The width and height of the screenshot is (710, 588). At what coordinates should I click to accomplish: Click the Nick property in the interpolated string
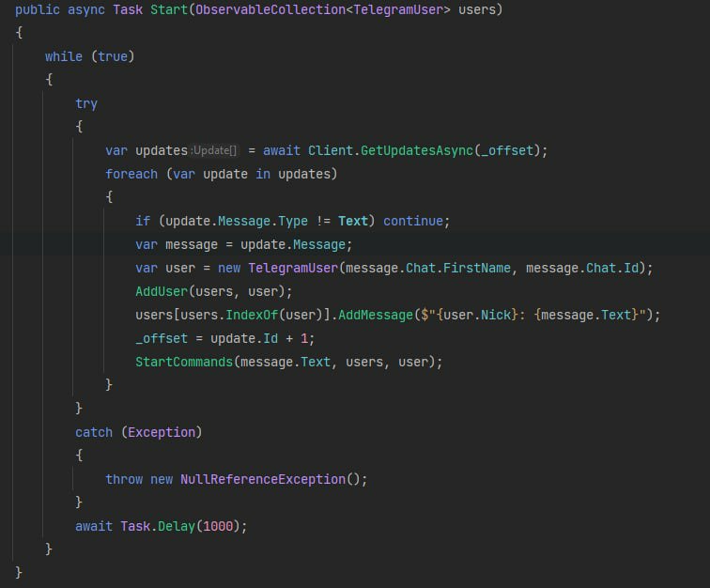[496, 315]
